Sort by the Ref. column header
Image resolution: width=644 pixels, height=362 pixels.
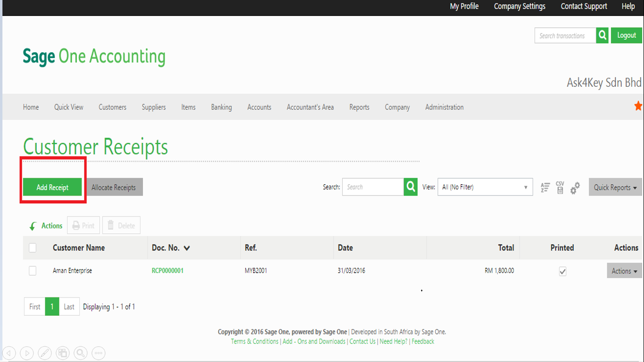[251, 247]
